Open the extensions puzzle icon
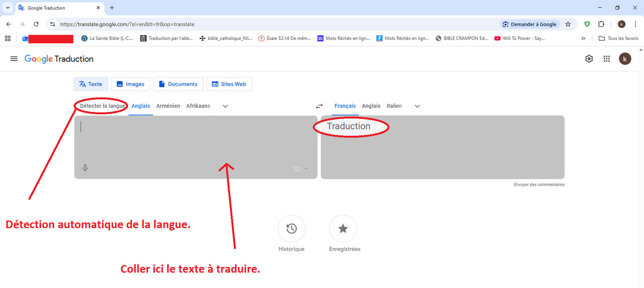Screen dimensions: 644x288 pos(601,24)
